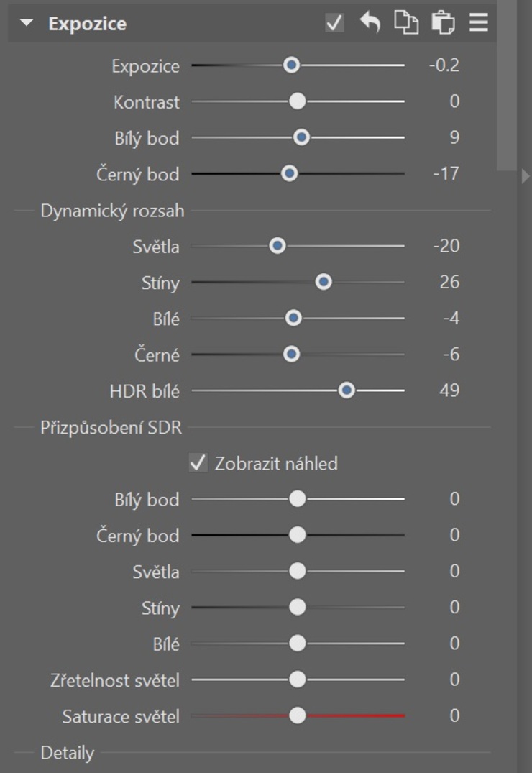Click the HDR bílé slider handle
Viewport: 532px width, 773px height.
(x=347, y=390)
